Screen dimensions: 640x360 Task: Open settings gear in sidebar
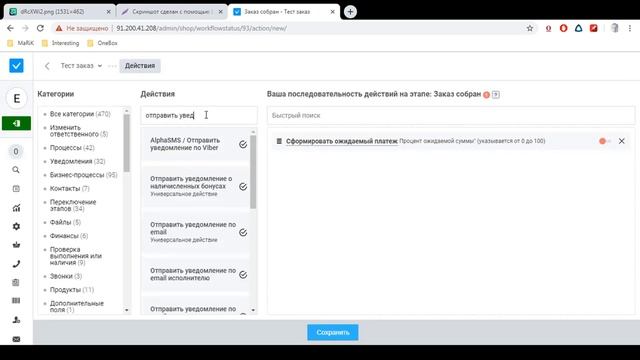pyautogui.click(x=16, y=227)
